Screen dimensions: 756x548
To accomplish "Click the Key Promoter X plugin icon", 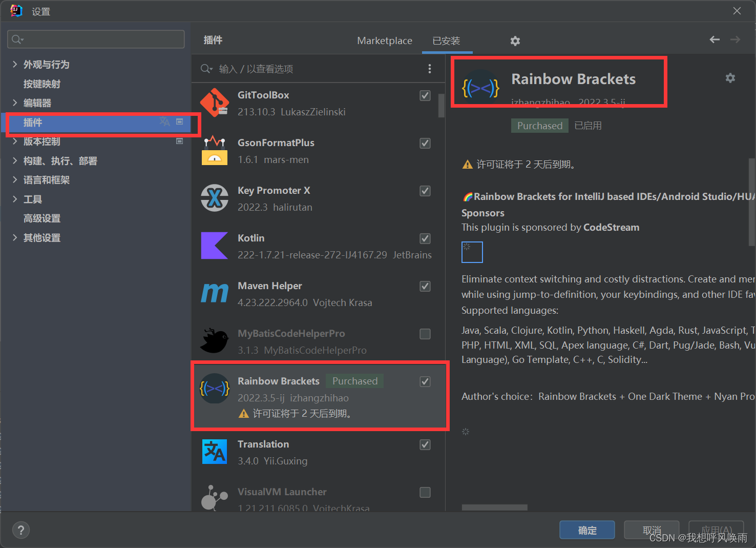I will click(x=214, y=198).
